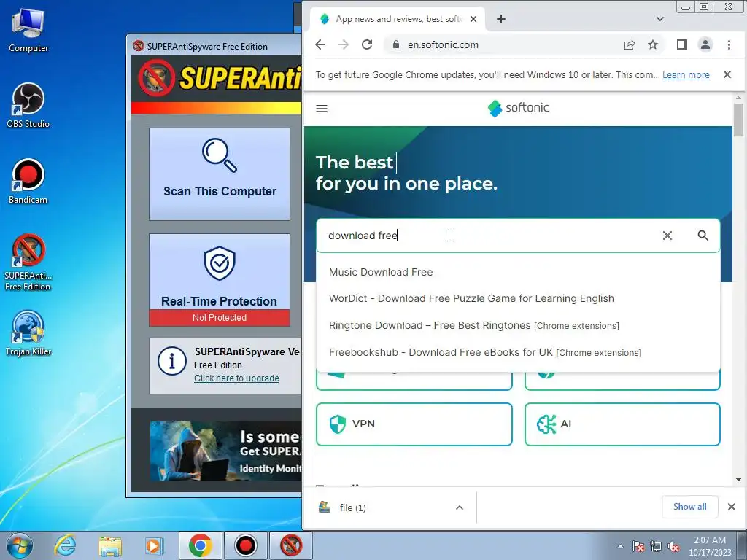This screenshot has width=747, height=560.
Task: Open Chrome side panel
Action: coord(682,44)
